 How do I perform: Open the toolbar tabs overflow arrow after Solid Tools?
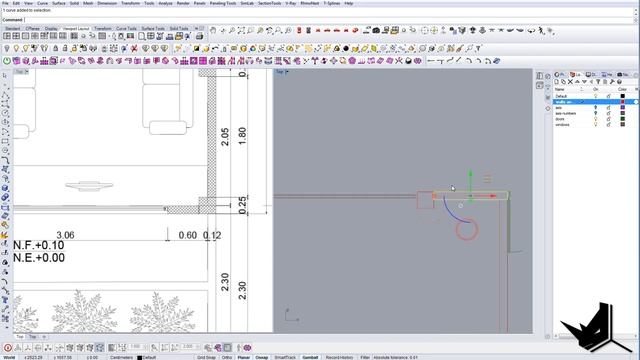(196, 29)
